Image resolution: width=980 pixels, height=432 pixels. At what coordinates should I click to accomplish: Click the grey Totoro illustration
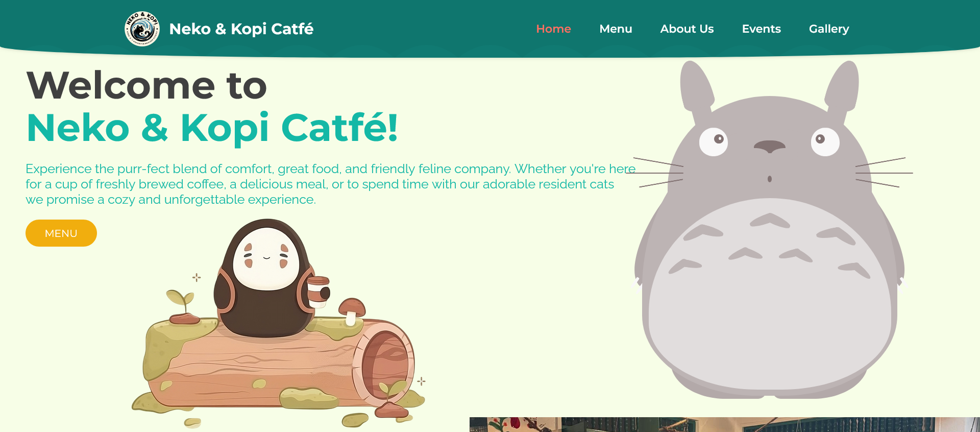click(770, 230)
